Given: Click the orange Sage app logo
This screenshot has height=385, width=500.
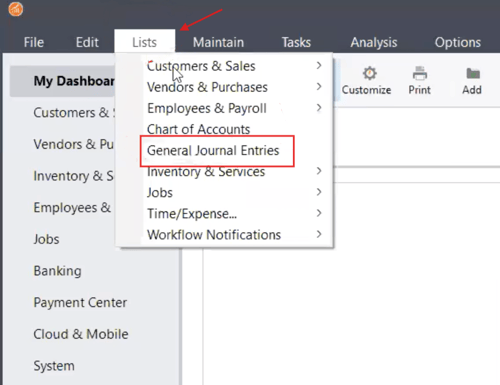Looking at the screenshot, I should [x=16, y=9].
